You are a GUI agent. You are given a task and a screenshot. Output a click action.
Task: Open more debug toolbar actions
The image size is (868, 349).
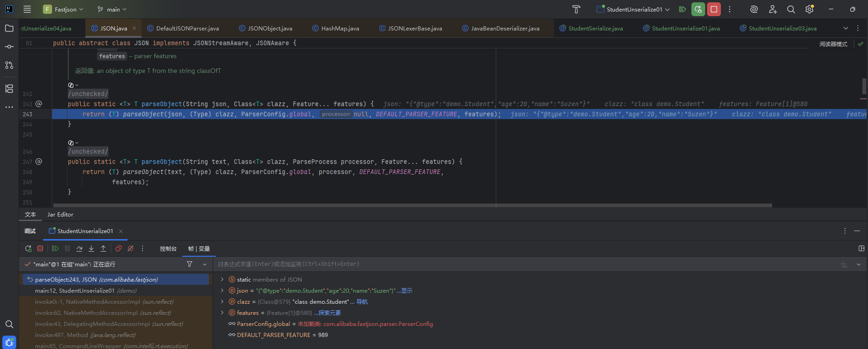click(143, 248)
